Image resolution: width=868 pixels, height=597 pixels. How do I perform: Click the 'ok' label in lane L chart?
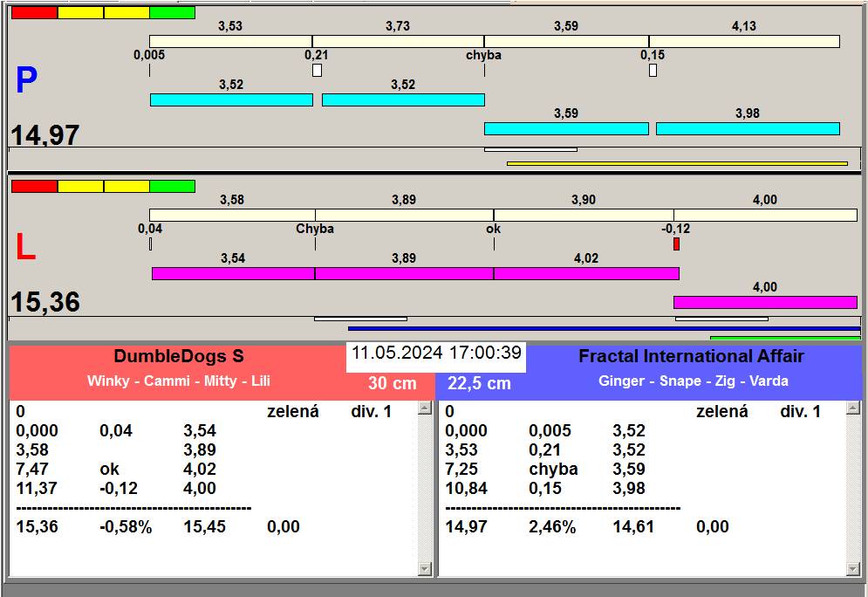coord(493,229)
